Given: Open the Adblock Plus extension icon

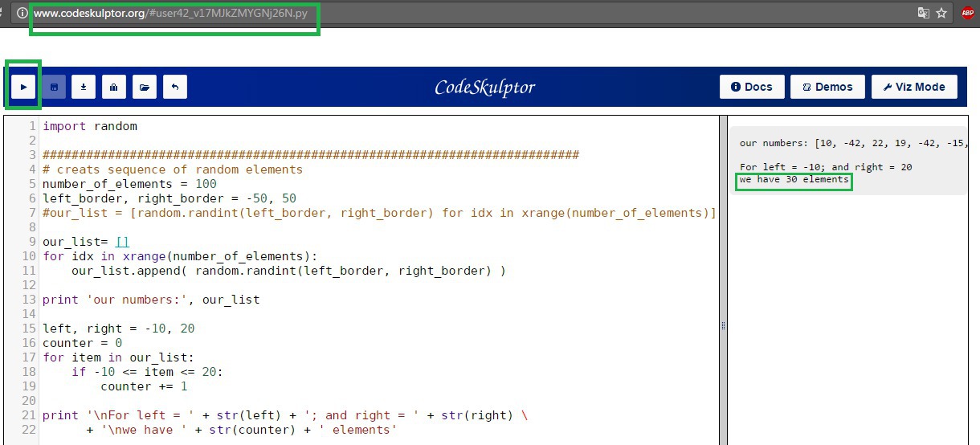Looking at the screenshot, I should (x=967, y=13).
